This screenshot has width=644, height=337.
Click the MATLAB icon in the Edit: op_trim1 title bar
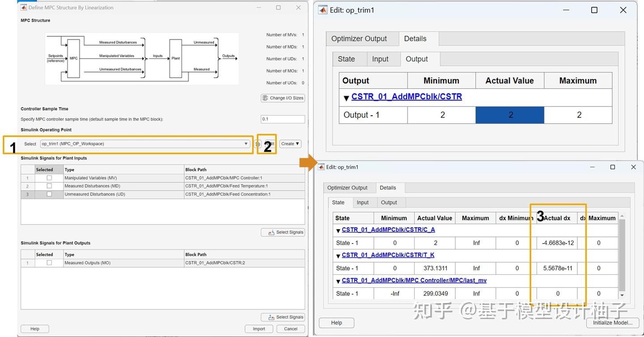click(x=323, y=9)
